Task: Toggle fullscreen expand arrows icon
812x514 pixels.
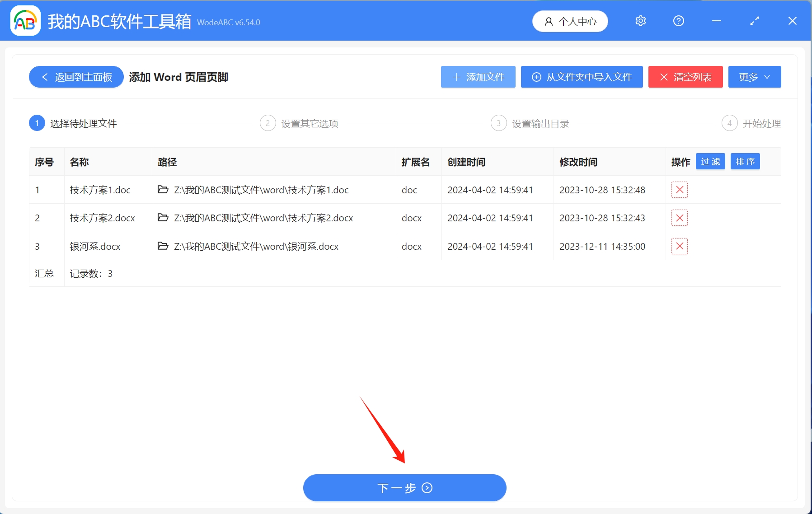Action: (754, 21)
